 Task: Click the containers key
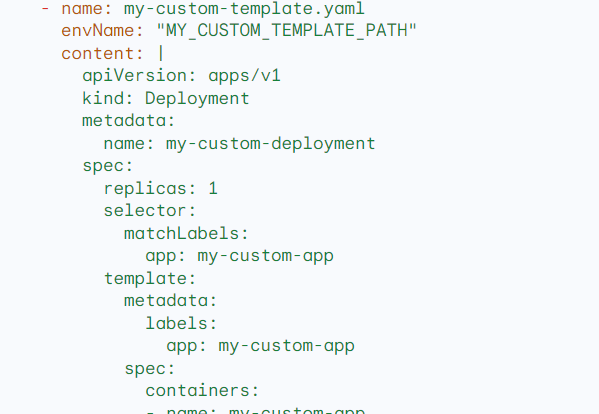pyautogui.click(x=202, y=391)
